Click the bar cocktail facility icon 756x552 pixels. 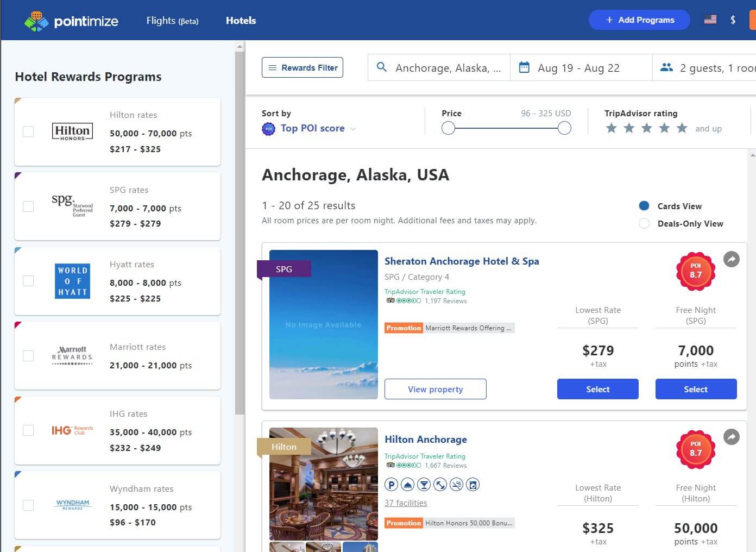[x=424, y=485]
